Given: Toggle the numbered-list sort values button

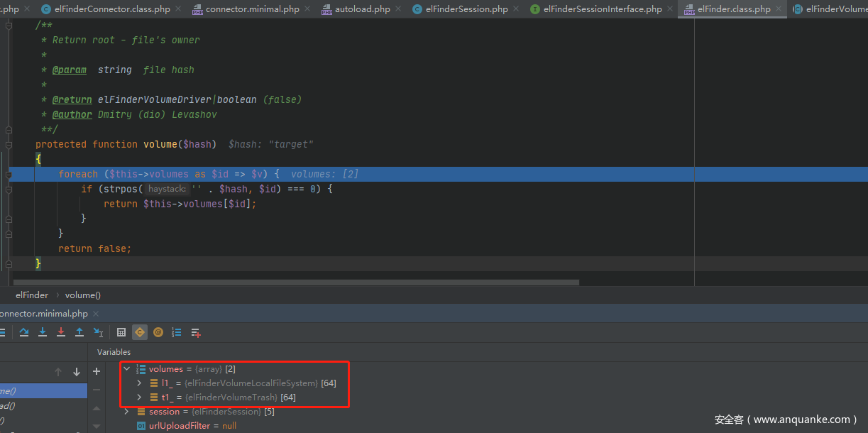Looking at the screenshot, I should pos(177,332).
